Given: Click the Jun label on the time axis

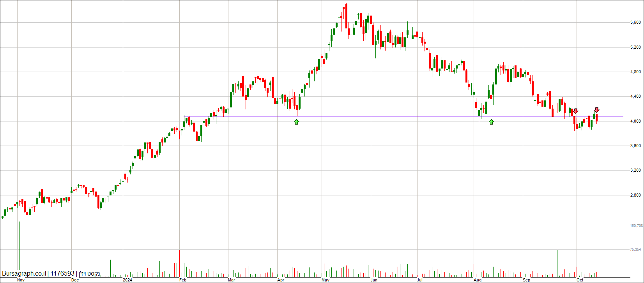Looking at the screenshot, I should (x=374, y=280).
